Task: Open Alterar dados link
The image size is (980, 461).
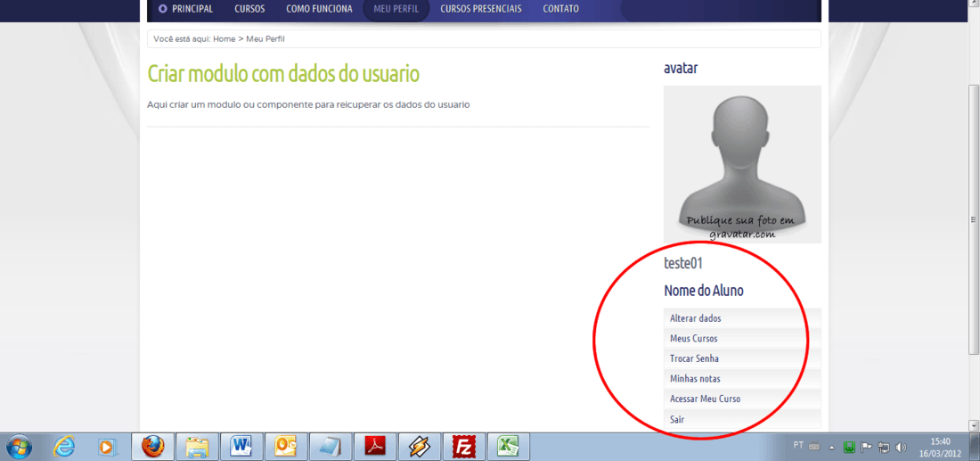Action: 742,318
